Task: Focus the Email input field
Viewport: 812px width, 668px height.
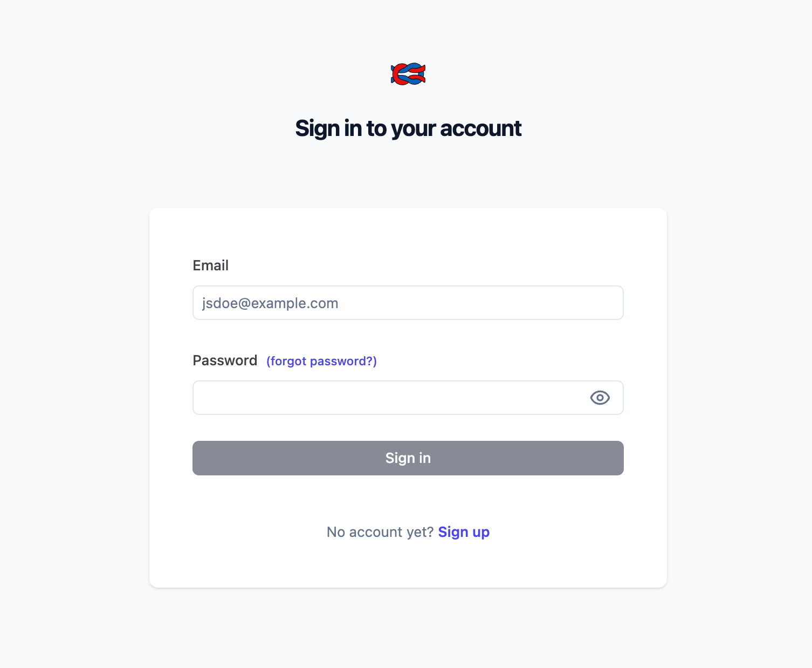Action: [408, 303]
